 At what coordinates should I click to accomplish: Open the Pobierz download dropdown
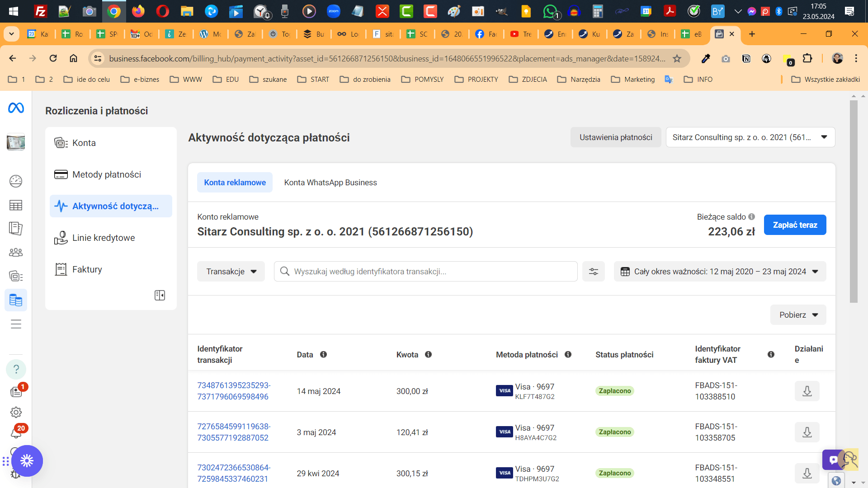798,315
